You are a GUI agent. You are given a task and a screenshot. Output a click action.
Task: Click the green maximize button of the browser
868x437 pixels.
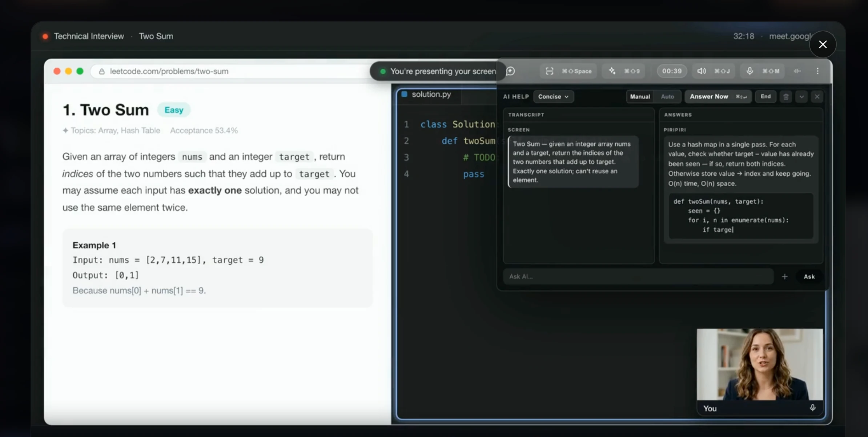point(80,71)
